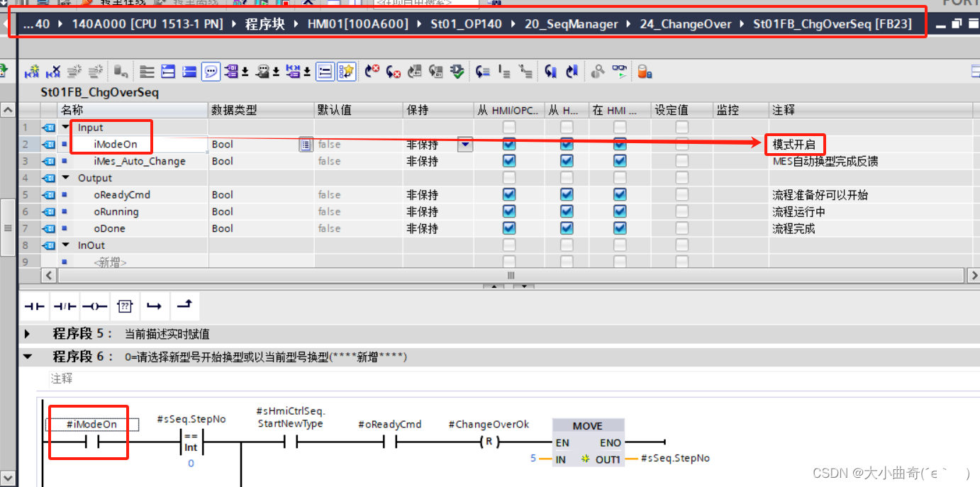
Task: Toggle the show favorites star icon
Action: click(346, 71)
